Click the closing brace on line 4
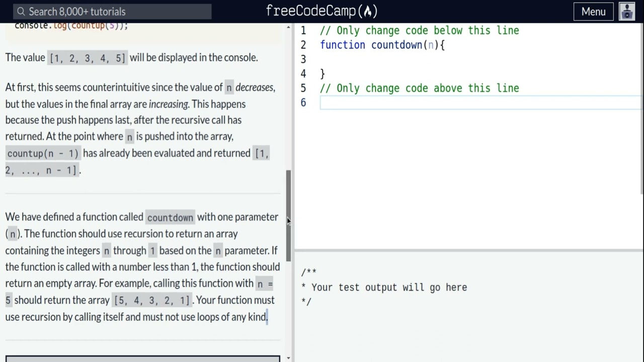Image resolution: width=644 pixels, height=362 pixels. click(x=323, y=74)
